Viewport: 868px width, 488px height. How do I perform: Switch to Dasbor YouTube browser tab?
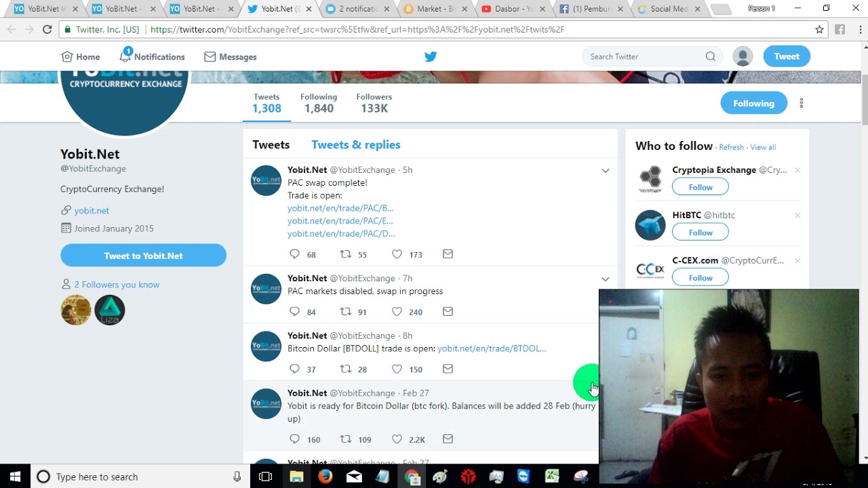pos(512,9)
